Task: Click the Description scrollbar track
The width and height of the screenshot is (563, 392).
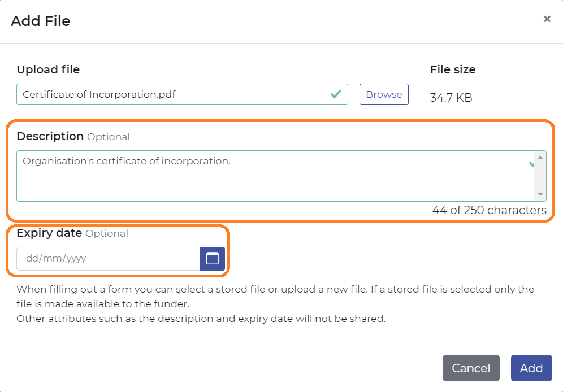Action: (540, 176)
